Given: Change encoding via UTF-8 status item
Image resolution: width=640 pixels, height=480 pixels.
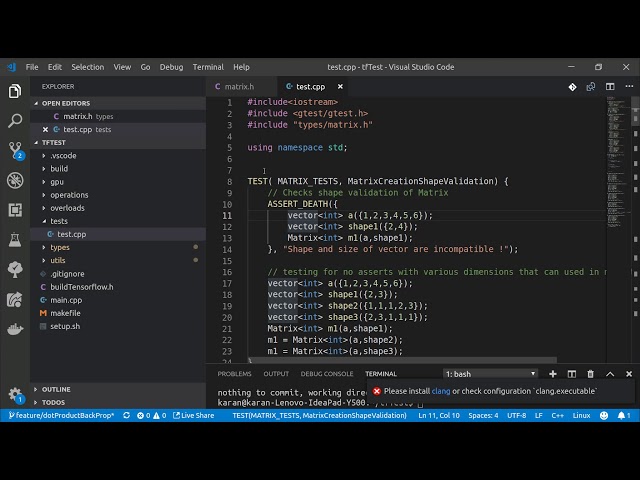Looking at the screenshot, I should pyautogui.click(x=516, y=416).
